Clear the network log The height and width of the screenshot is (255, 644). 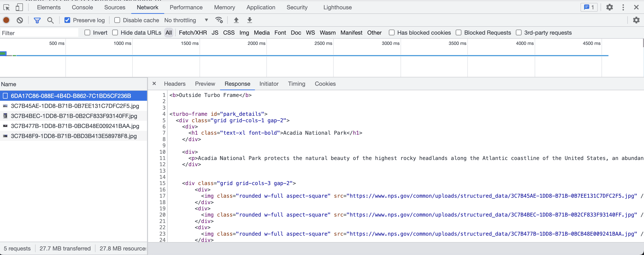click(20, 20)
